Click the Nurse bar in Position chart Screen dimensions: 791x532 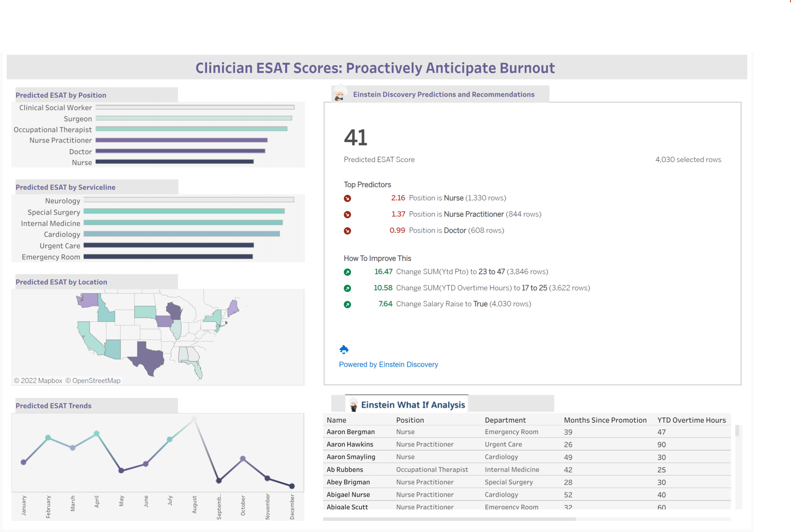(174, 162)
